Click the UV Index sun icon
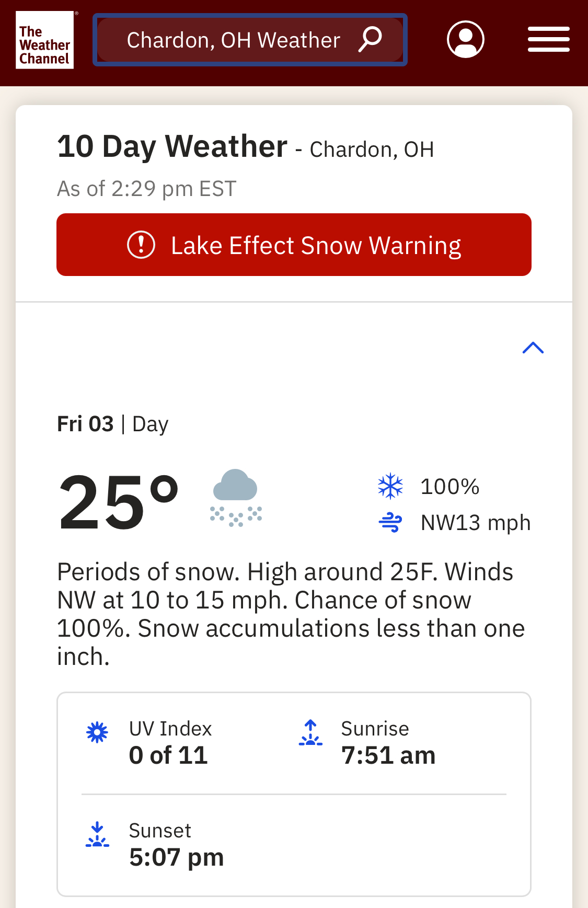The image size is (588, 908). (97, 732)
